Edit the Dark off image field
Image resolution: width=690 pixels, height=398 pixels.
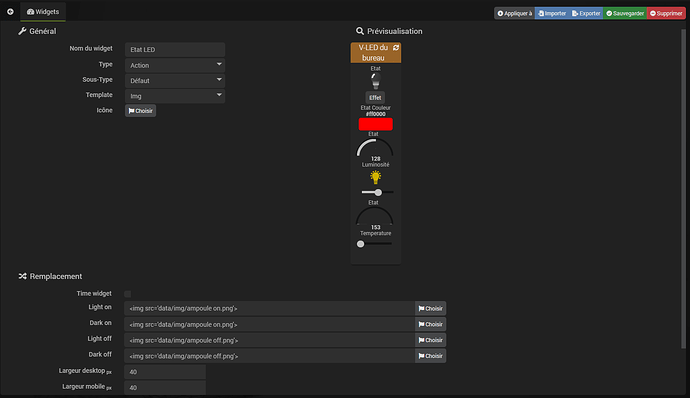point(269,356)
